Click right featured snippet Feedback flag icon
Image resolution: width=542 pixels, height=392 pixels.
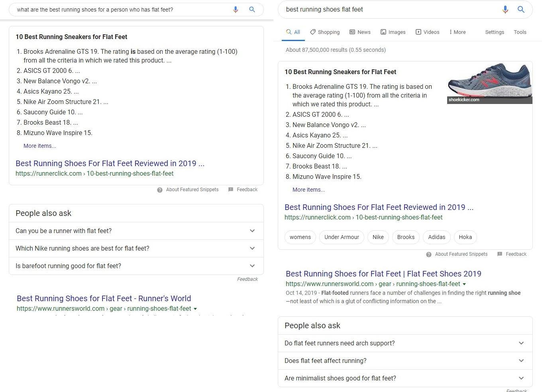point(500,254)
